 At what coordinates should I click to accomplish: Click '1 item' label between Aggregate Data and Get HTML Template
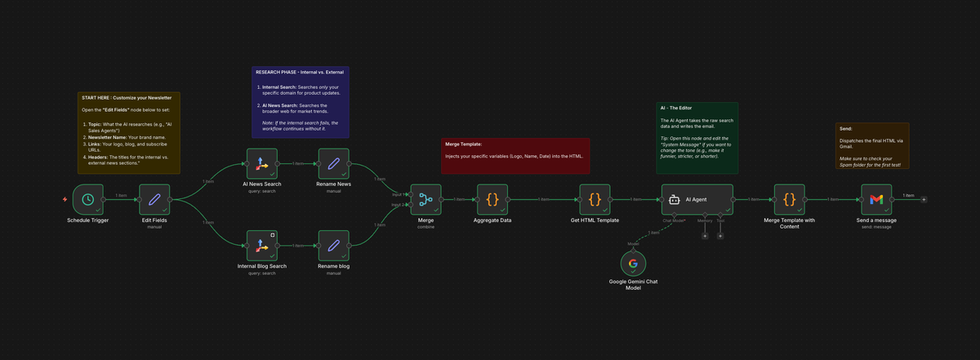point(544,199)
